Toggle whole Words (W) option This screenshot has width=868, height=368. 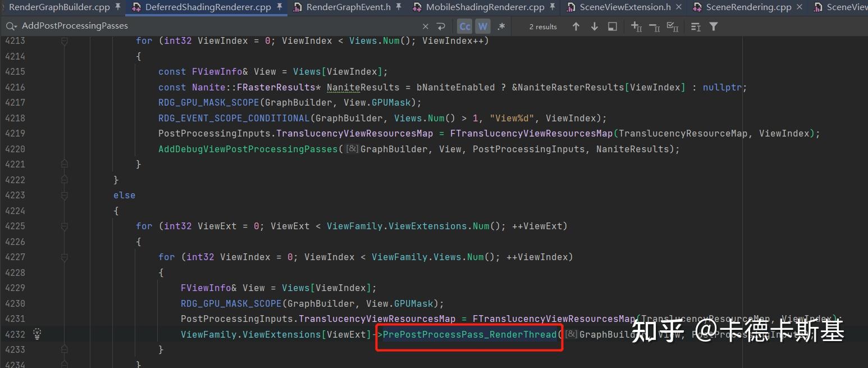click(x=483, y=26)
